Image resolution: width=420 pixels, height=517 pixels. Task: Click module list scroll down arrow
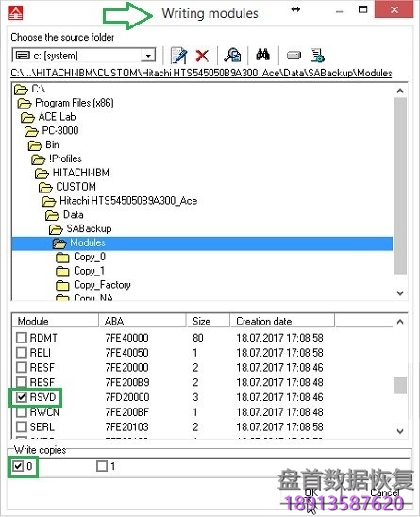400,431
